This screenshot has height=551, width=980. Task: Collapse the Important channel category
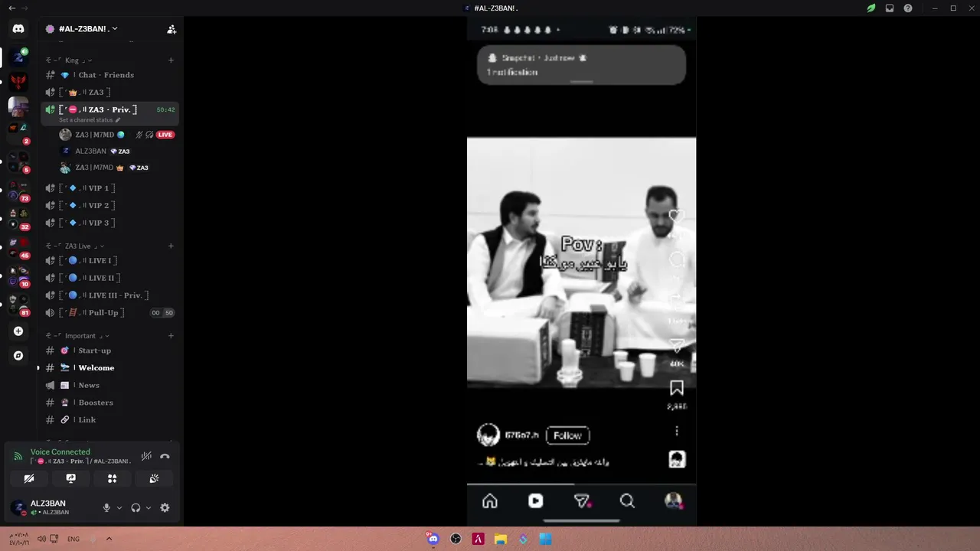[77, 336]
